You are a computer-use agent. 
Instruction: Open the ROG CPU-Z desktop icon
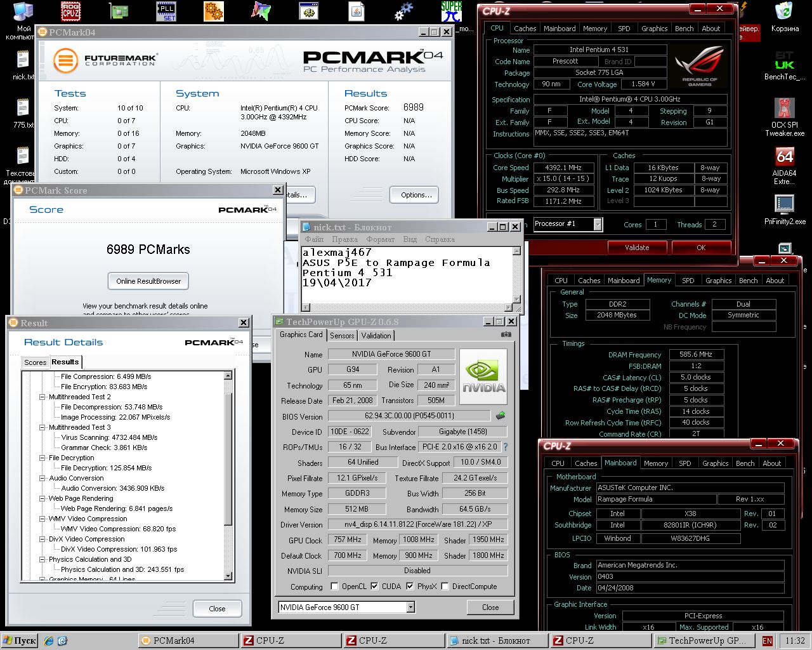point(70,11)
